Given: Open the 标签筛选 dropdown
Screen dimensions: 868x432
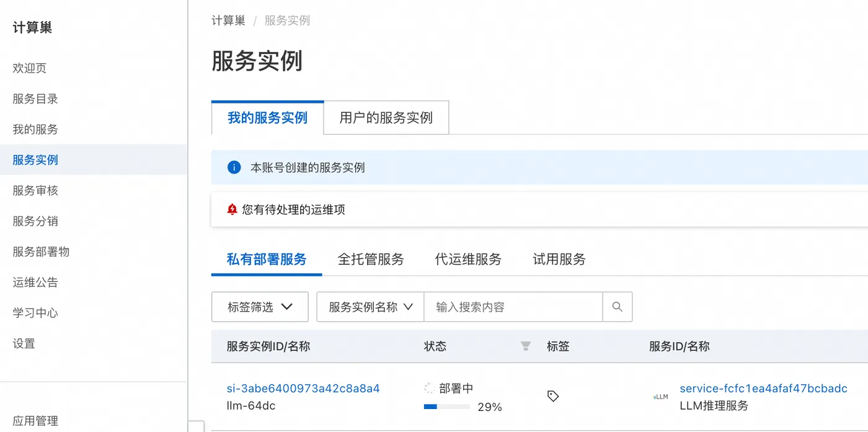Looking at the screenshot, I should click(x=260, y=307).
